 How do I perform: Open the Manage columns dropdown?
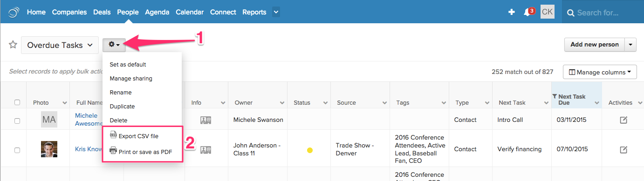600,72
